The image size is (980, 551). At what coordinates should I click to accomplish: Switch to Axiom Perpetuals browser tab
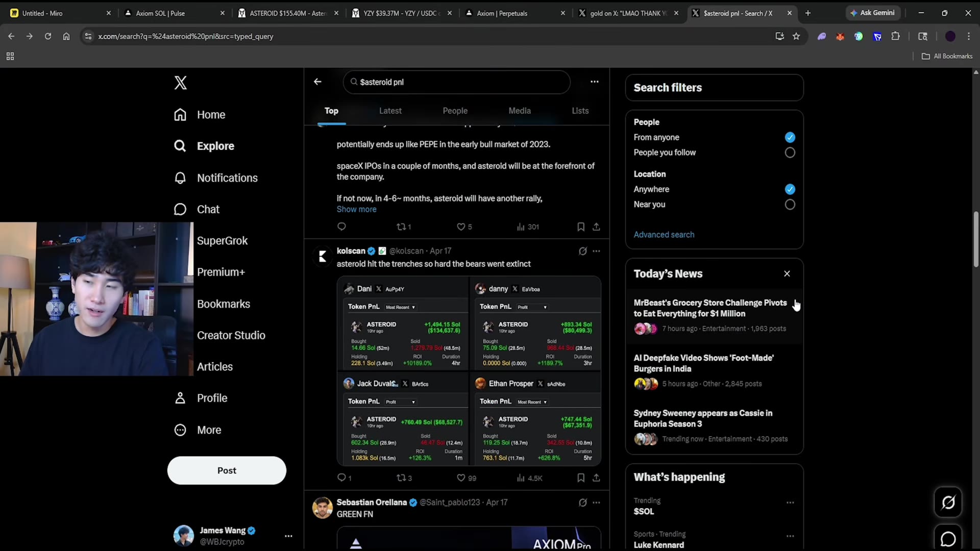pos(515,13)
